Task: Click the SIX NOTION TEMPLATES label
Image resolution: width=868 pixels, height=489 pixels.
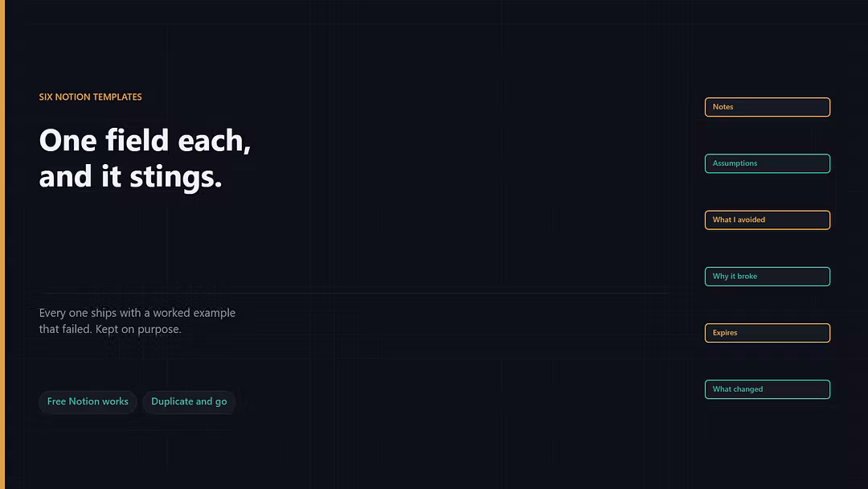Action: [90, 97]
